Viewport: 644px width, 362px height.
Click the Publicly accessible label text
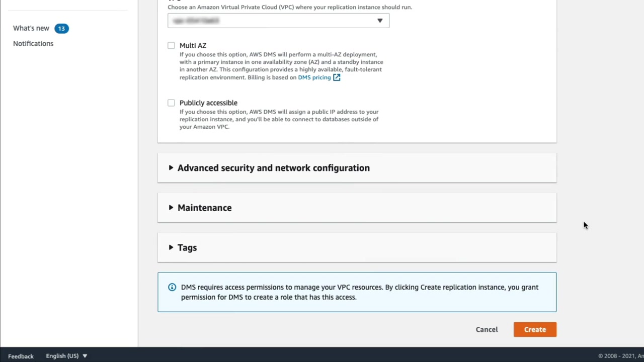pos(208,103)
